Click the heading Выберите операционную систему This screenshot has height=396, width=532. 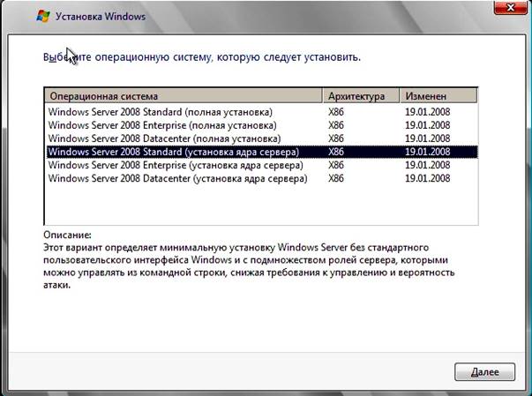pos(202,57)
